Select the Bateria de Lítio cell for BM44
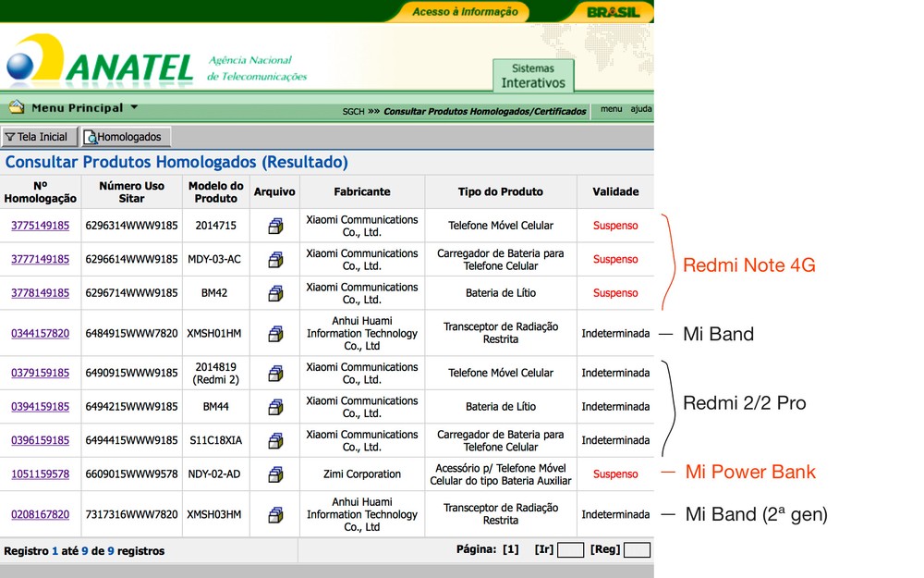This screenshot has width=924, height=578. (500, 407)
